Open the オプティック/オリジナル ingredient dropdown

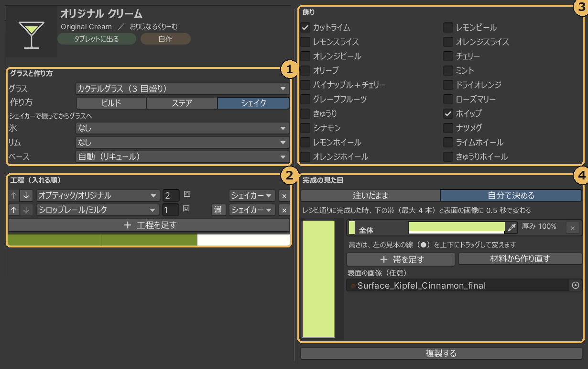[x=98, y=196]
